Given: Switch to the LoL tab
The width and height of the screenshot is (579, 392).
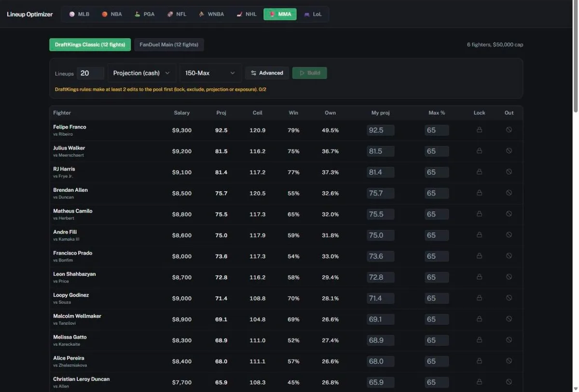Looking at the screenshot, I should tap(313, 14).
